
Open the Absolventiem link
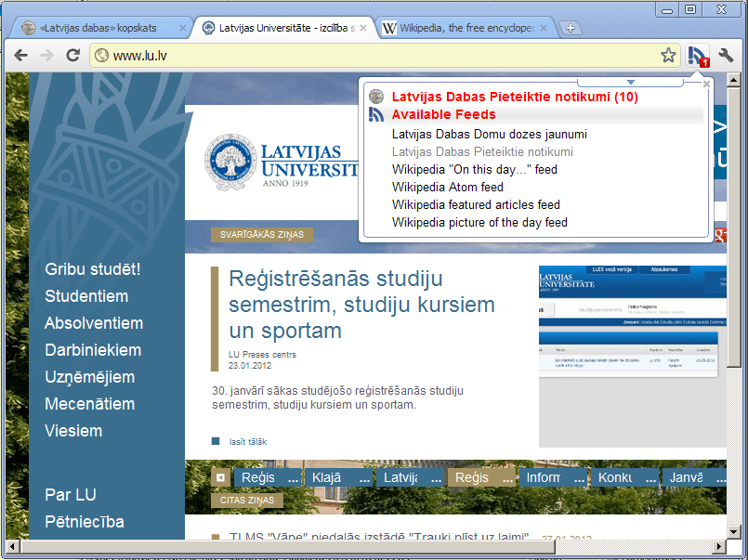94,322
